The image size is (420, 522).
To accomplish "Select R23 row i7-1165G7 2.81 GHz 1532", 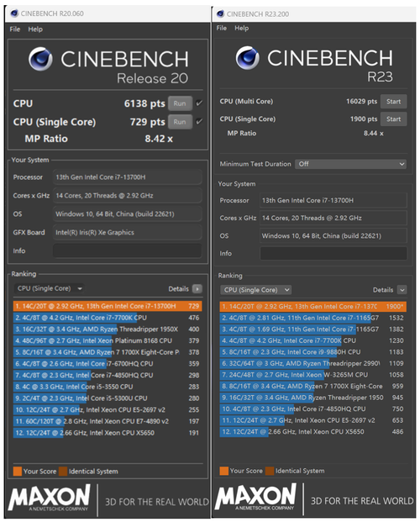I will (313, 318).
